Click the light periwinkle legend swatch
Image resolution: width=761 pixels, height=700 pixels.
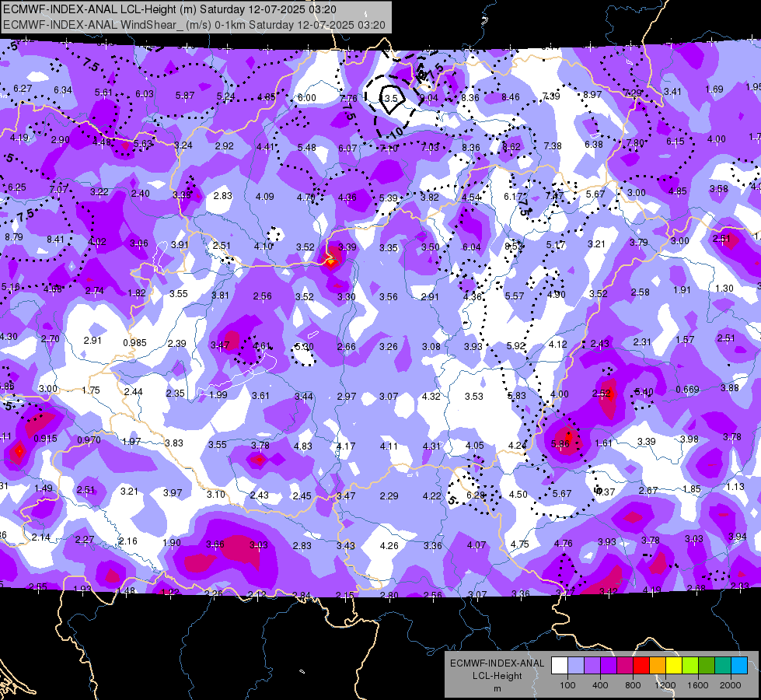(x=575, y=666)
